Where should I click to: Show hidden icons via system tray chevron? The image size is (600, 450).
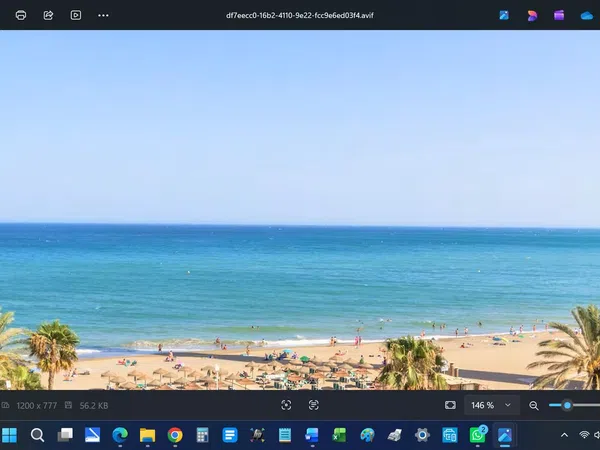(564, 435)
